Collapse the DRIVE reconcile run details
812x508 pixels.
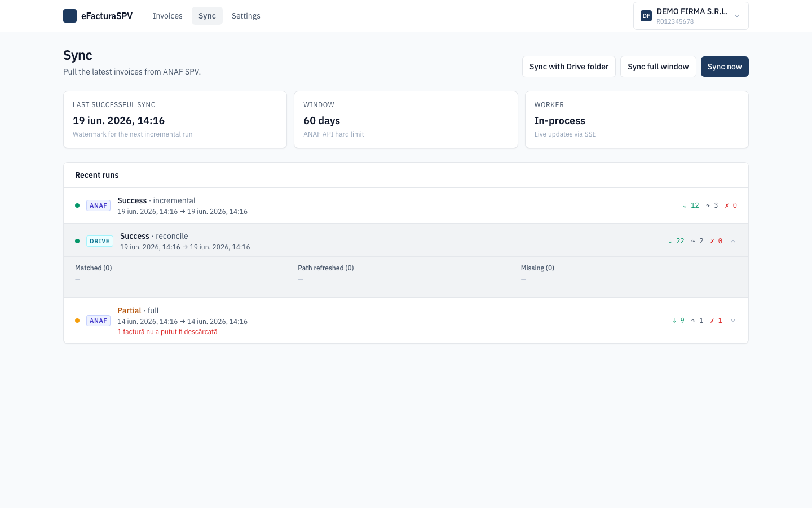pos(733,241)
